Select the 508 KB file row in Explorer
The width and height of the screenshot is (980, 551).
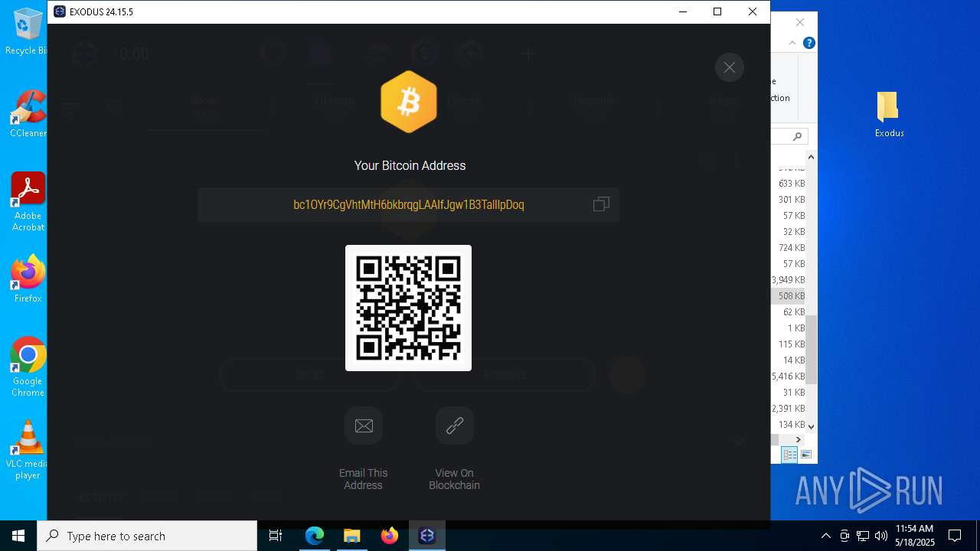788,296
